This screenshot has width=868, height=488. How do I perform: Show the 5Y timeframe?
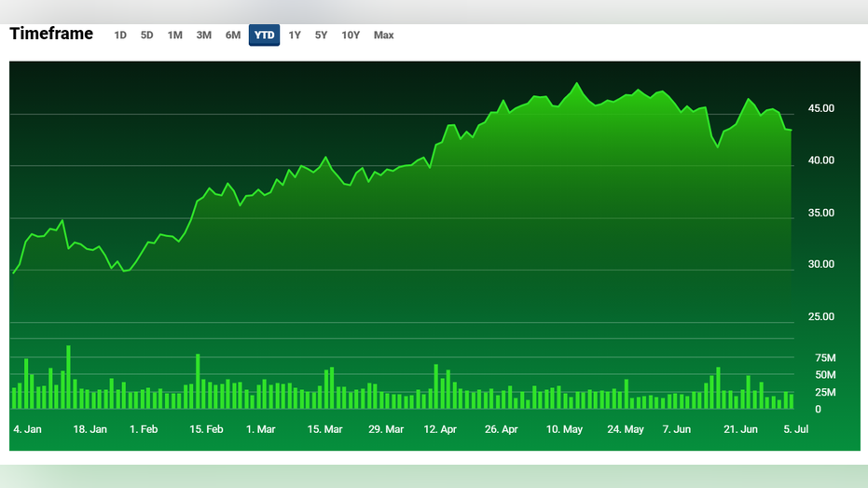(x=321, y=35)
